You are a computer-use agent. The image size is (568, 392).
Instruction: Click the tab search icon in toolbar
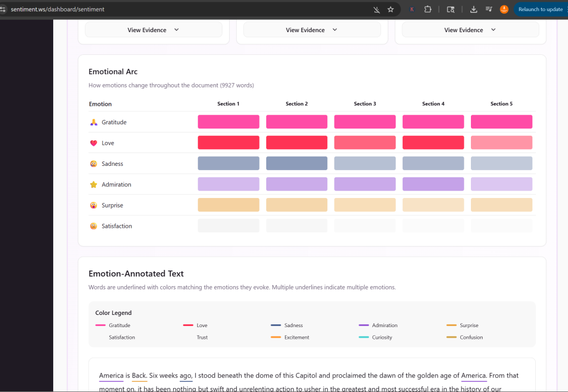[450, 9]
